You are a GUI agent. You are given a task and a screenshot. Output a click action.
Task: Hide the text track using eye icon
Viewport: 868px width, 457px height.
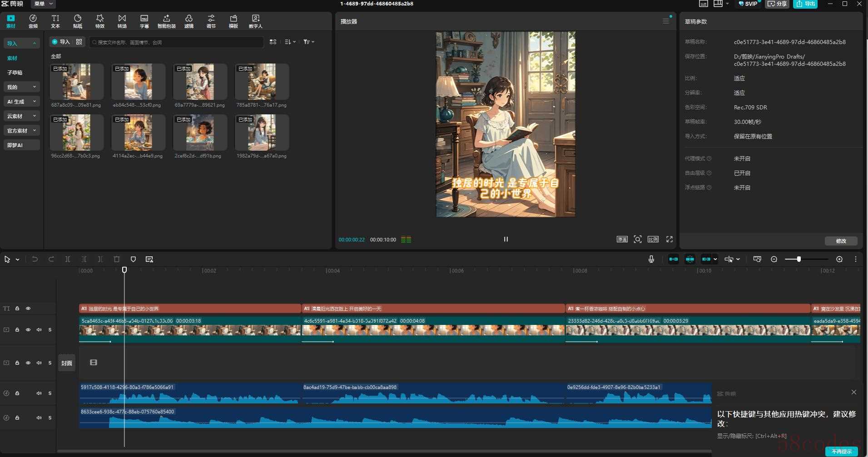pos(28,309)
